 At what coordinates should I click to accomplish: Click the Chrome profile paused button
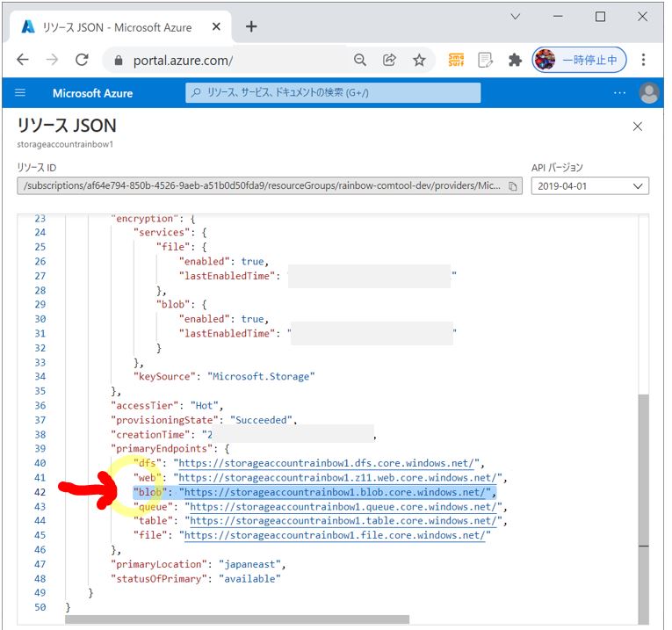point(580,60)
